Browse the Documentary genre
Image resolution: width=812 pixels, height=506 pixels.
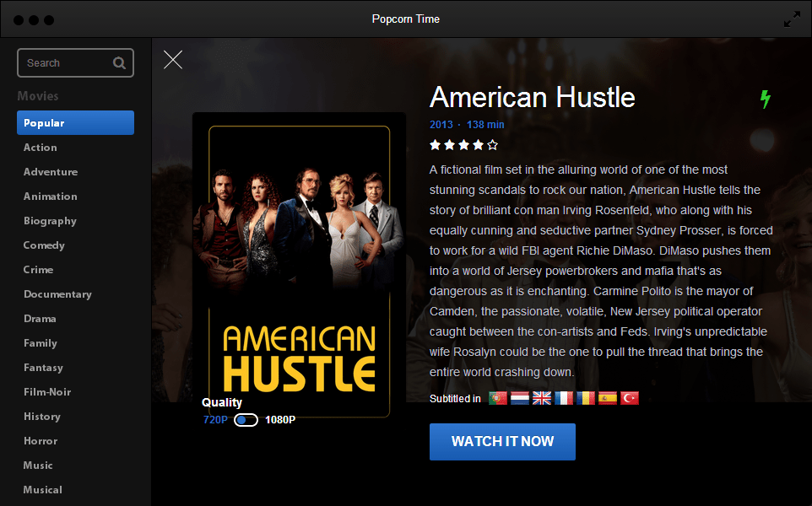pyautogui.click(x=57, y=293)
